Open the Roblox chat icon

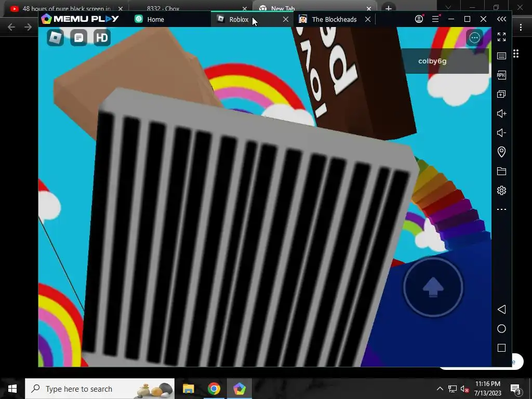point(79,37)
